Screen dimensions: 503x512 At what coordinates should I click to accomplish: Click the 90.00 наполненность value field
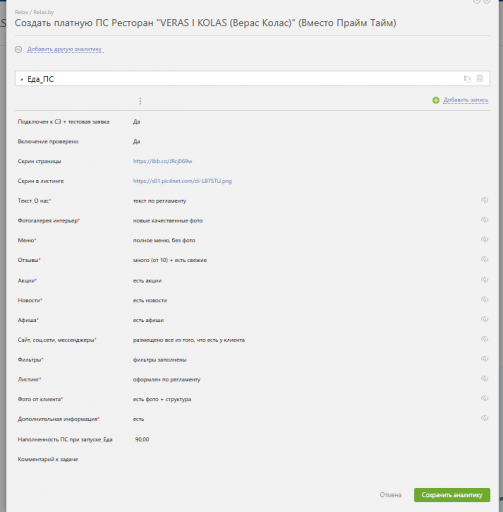coord(142,439)
